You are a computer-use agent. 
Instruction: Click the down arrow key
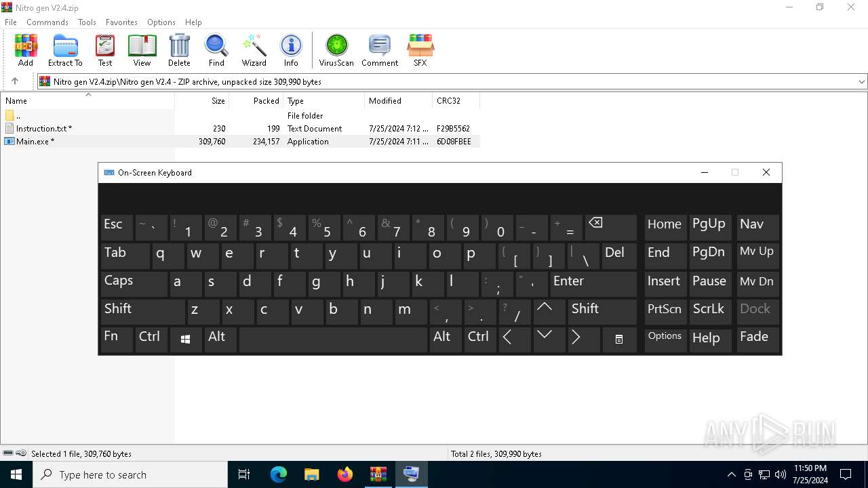point(549,339)
